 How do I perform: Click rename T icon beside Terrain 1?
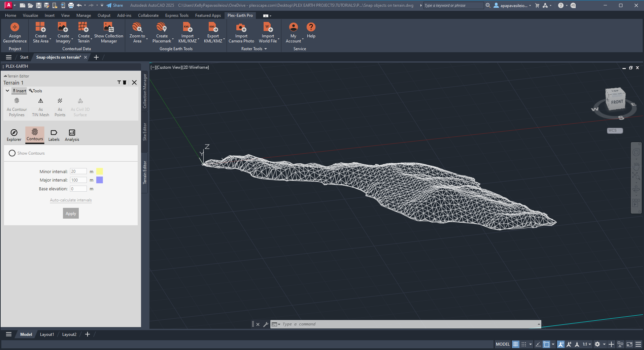pyautogui.click(x=119, y=83)
